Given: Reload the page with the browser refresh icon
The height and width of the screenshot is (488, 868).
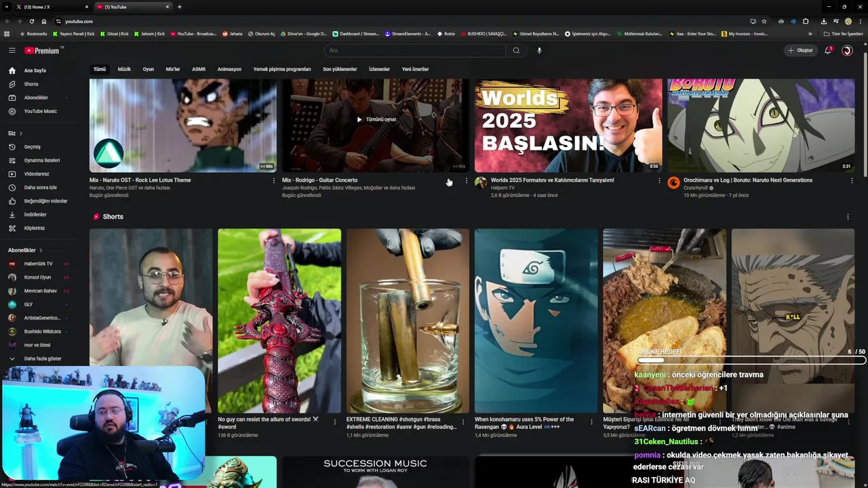Looking at the screenshot, I should 31,21.
